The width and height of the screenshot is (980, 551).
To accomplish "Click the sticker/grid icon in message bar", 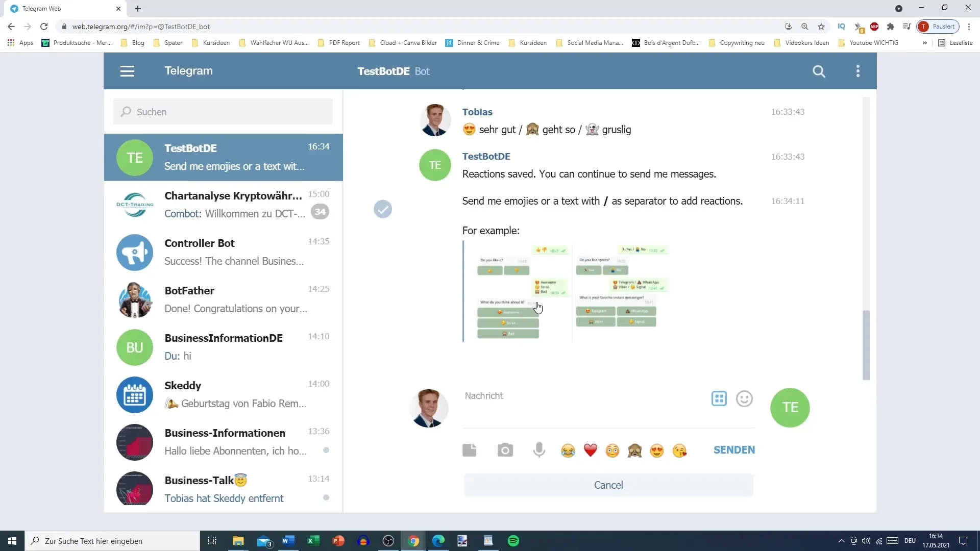I will click(720, 398).
